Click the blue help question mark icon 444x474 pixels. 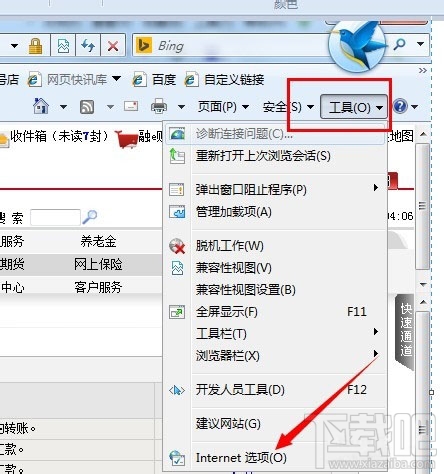point(400,107)
